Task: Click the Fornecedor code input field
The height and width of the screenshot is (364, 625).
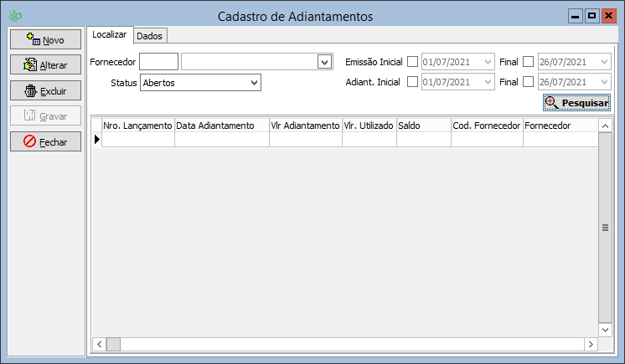Action: click(158, 62)
